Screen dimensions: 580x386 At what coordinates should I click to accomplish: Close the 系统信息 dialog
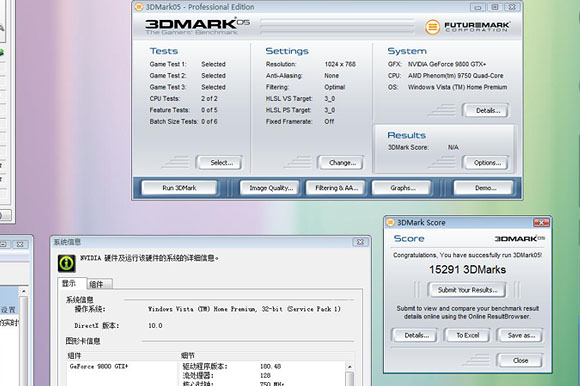pyautogui.click(x=360, y=242)
